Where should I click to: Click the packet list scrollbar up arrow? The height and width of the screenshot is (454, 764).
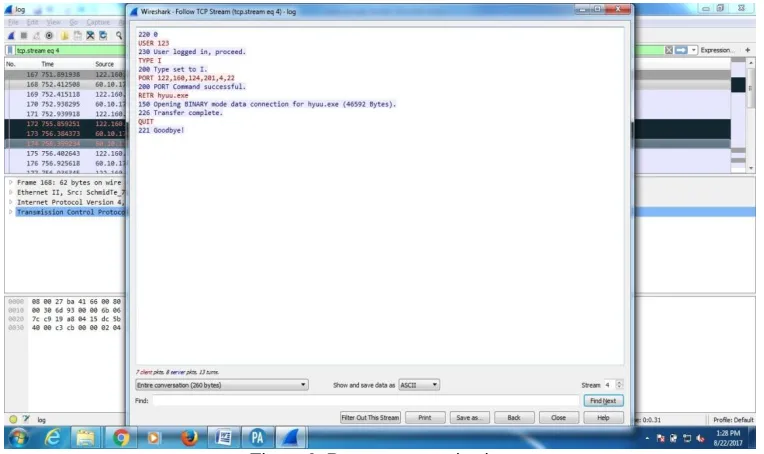point(751,63)
